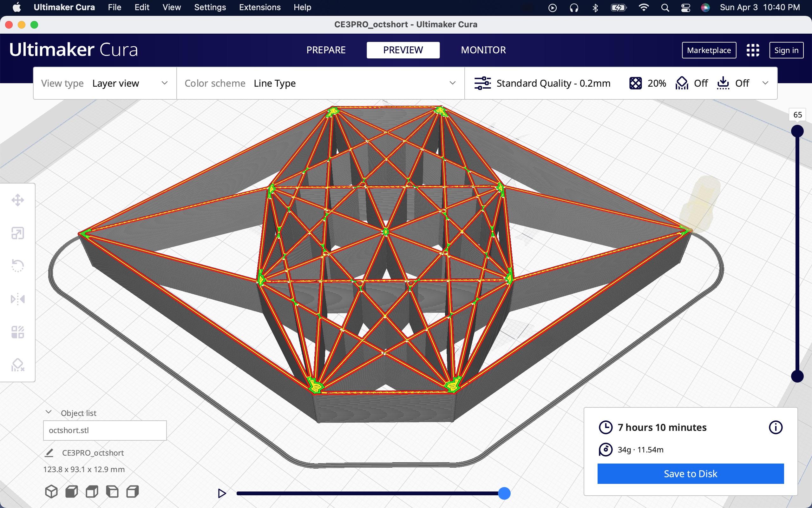Image resolution: width=812 pixels, height=508 pixels.
Task: Click the support Off icon
Action: coord(682,83)
